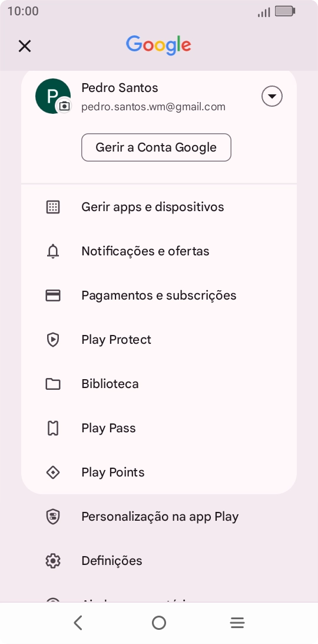Screen dimensions: 318x644
Task: Click the Play Points diamond icon
Action: 53,473
